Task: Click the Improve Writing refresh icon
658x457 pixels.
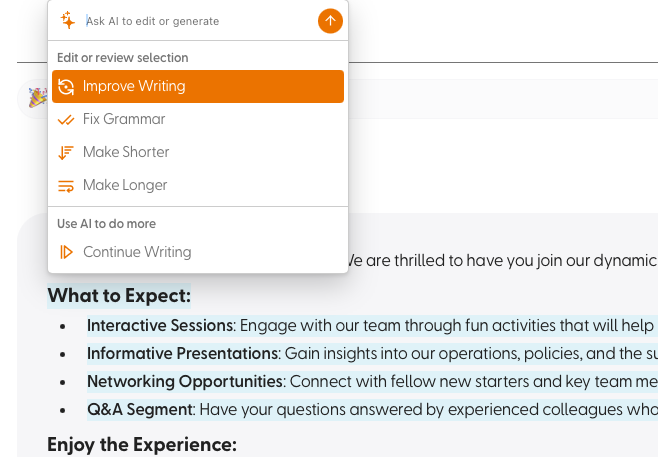Action: [x=66, y=86]
